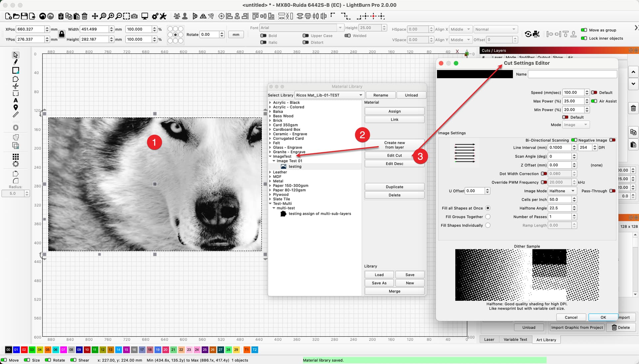Use the Measure ruler tool
Image resolution: width=639 pixels, height=364 pixels.
(x=15, y=114)
